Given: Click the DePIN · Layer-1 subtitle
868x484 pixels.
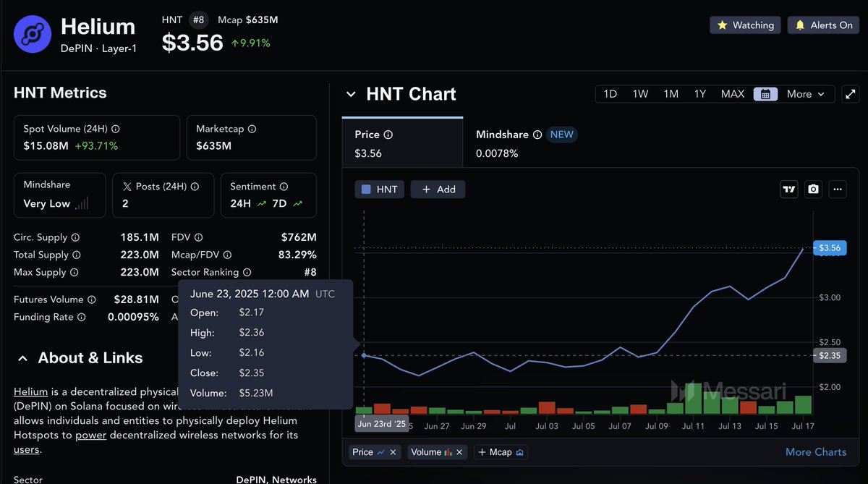Looking at the screenshot, I should pyautogui.click(x=98, y=48).
